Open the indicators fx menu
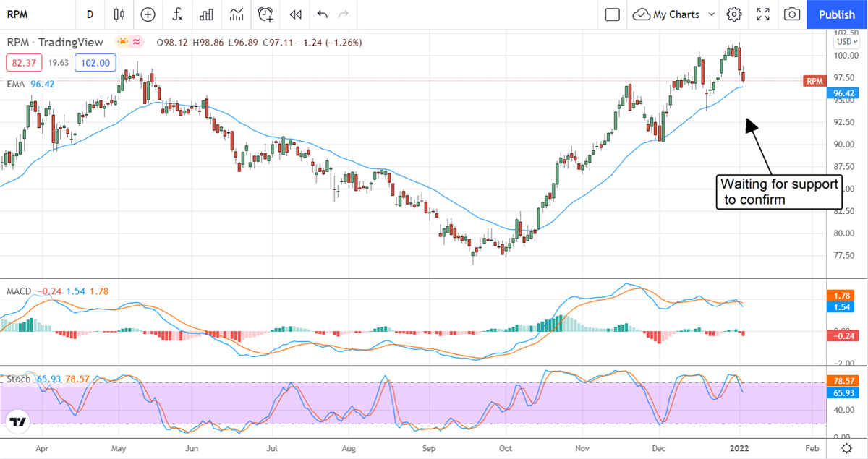The width and height of the screenshot is (868, 459). click(177, 14)
